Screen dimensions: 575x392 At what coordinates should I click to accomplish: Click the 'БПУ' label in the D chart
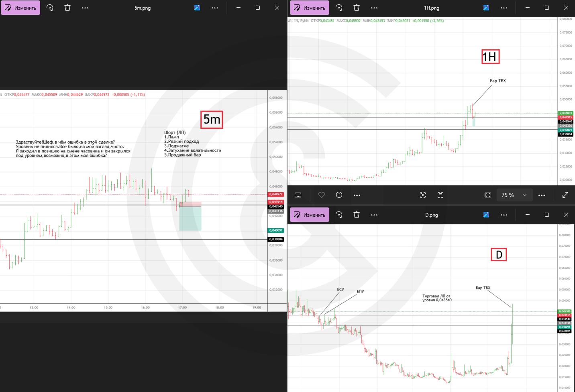pos(361,291)
